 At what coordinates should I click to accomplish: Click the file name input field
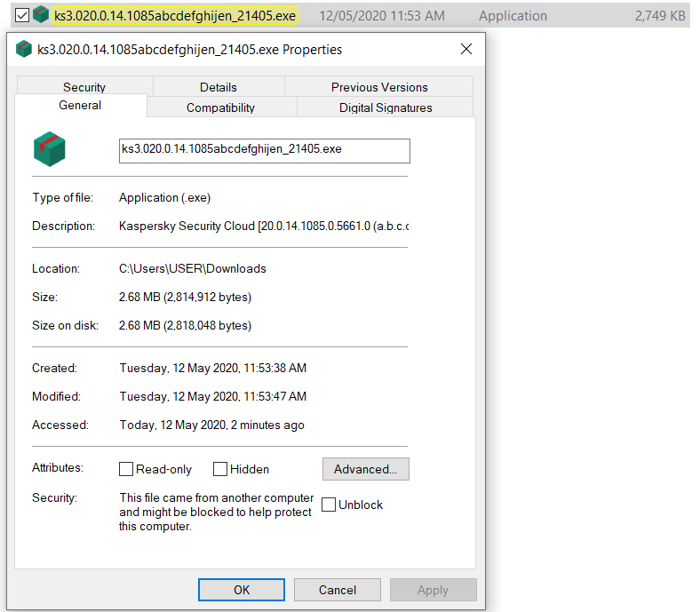coord(265,151)
